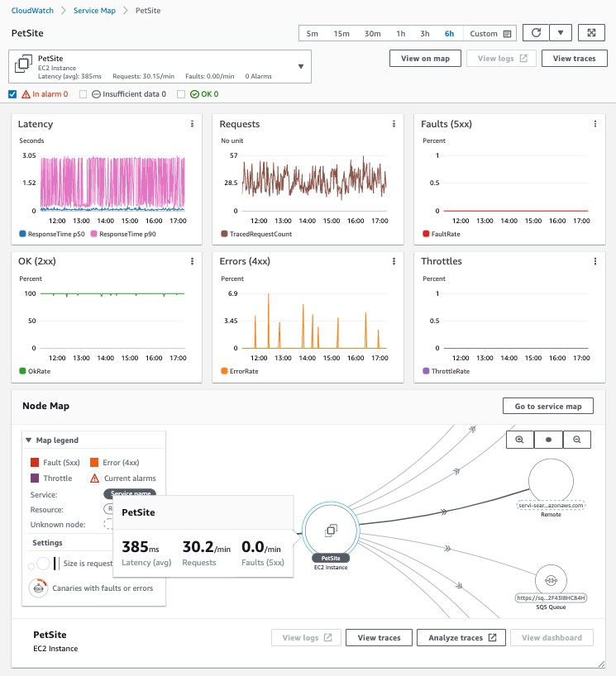
Task: Open the Requests widget options menu
Action: (x=394, y=124)
